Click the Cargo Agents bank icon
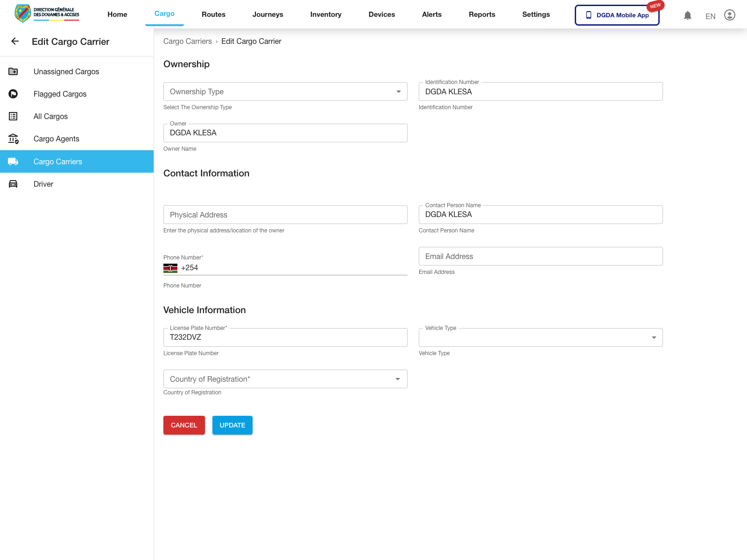Image resolution: width=747 pixels, height=560 pixels. [13, 139]
